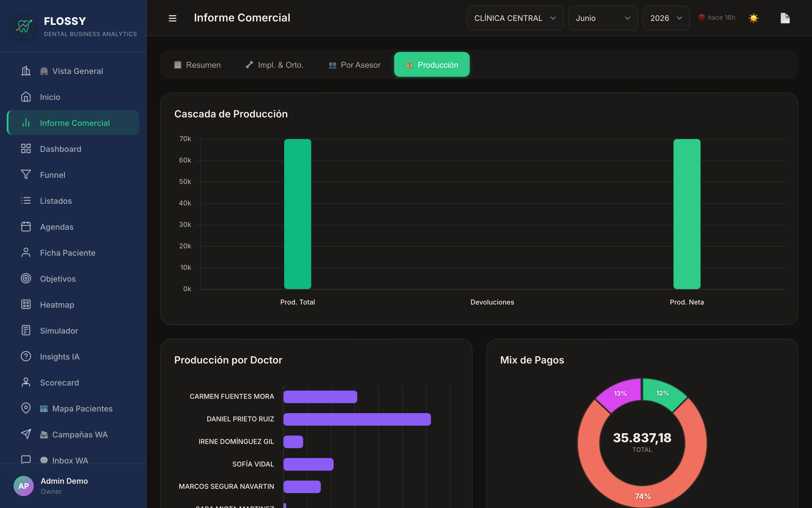Click Marcos Segura Navartin production bar
Viewport: 812px width, 508px height.
coord(302,487)
